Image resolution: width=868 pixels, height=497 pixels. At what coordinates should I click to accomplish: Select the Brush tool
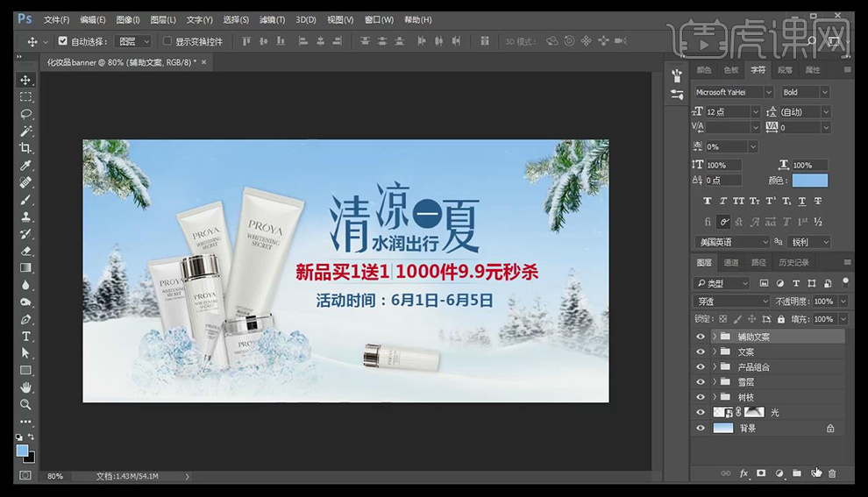[x=25, y=200]
